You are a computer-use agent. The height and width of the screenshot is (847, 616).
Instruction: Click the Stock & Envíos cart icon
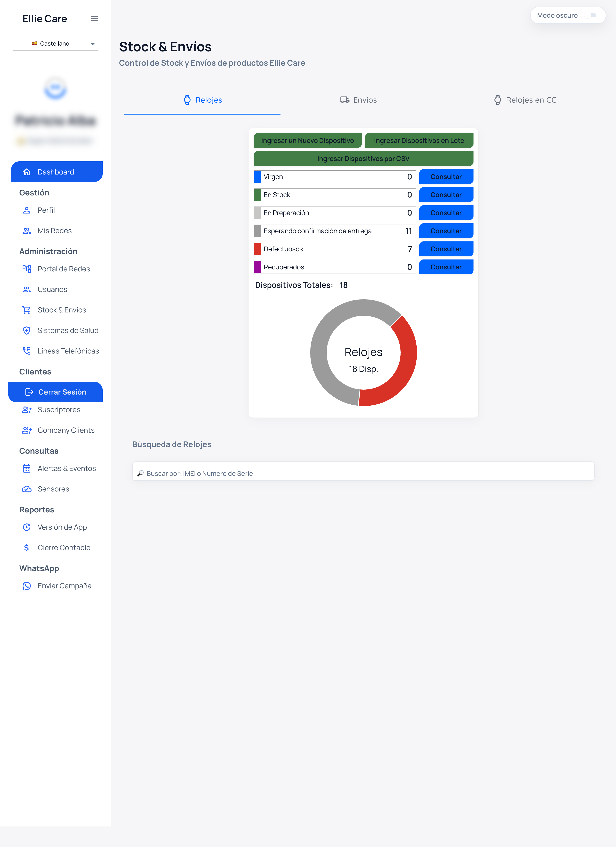[x=26, y=310]
